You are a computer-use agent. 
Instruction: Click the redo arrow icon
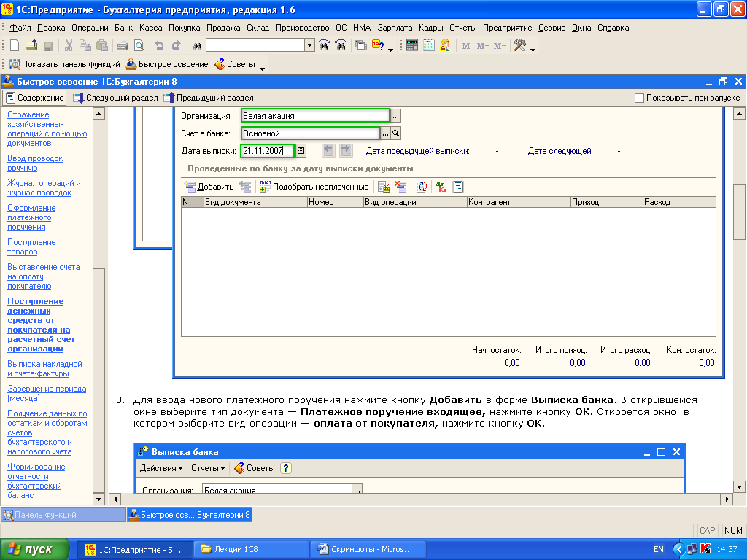click(177, 46)
